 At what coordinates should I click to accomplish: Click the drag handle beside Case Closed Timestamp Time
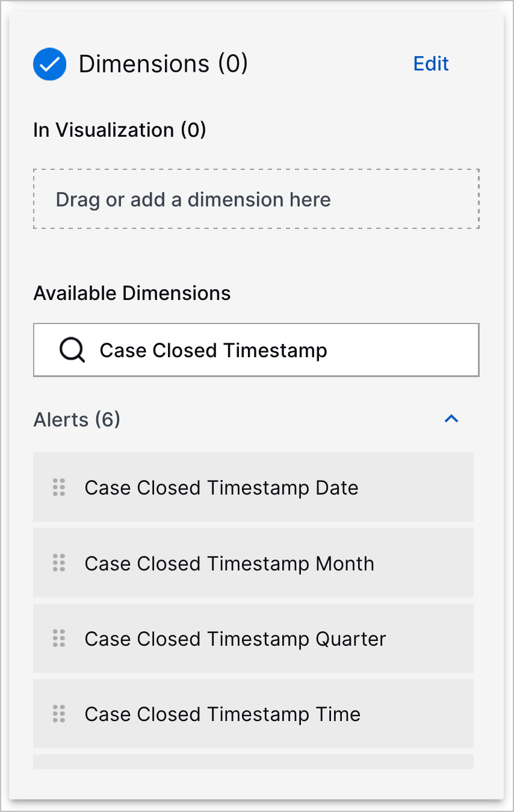(x=58, y=714)
